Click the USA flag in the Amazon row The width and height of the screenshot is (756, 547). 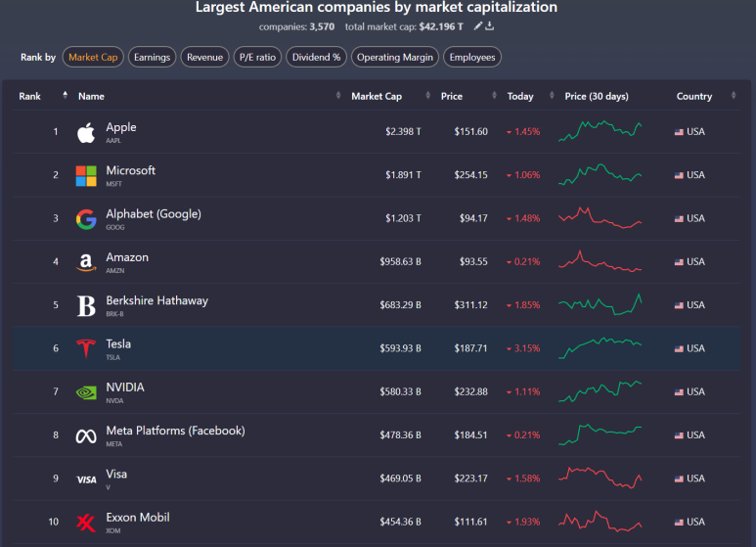tap(679, 262)
